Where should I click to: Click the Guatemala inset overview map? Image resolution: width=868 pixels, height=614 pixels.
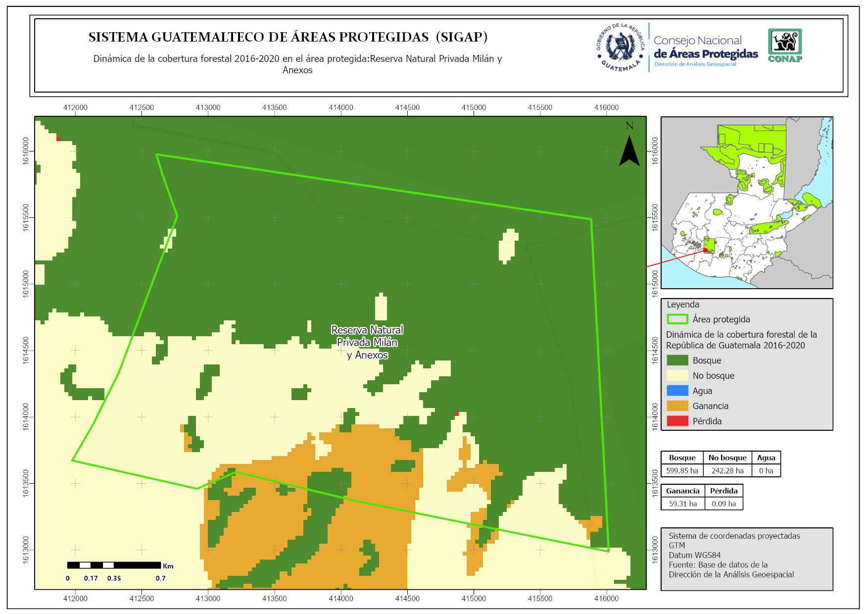(747, 203)
